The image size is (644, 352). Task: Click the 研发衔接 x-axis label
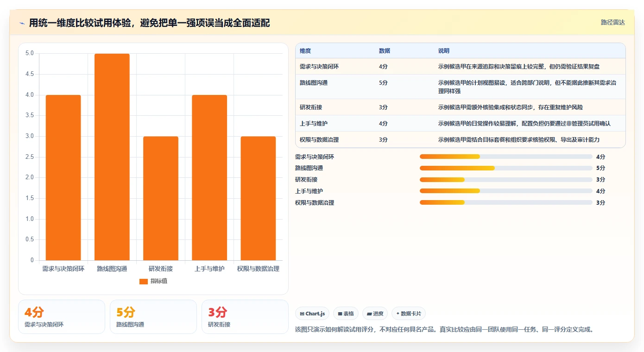point(161,269)
